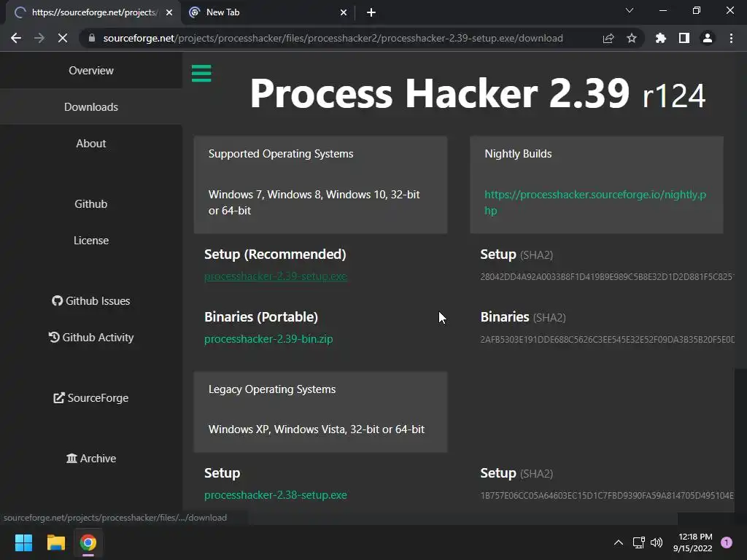Viewport: 747px width, 560px height.
Task: Click Setup (Recommended) heading
Action: [275, 254]
